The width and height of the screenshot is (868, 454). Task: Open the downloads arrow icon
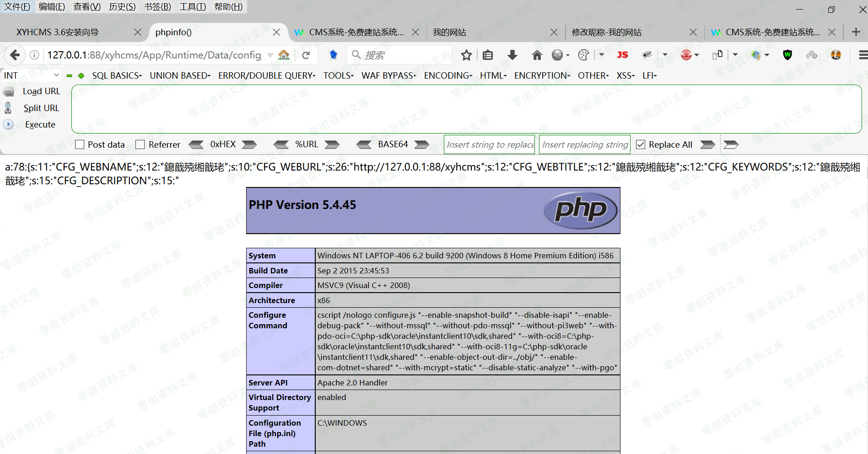512,55
